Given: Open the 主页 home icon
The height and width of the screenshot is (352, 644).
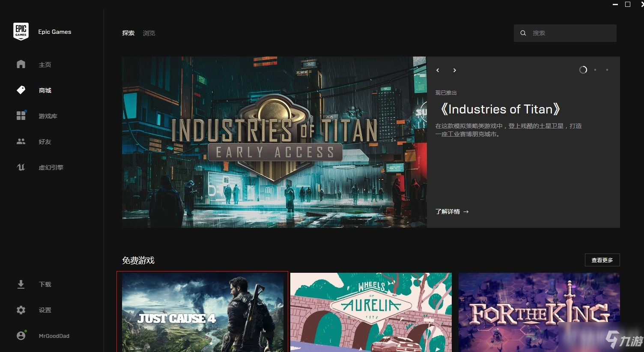Looking at the screenshot, I should pyautogui.click(x=21, y=64).
